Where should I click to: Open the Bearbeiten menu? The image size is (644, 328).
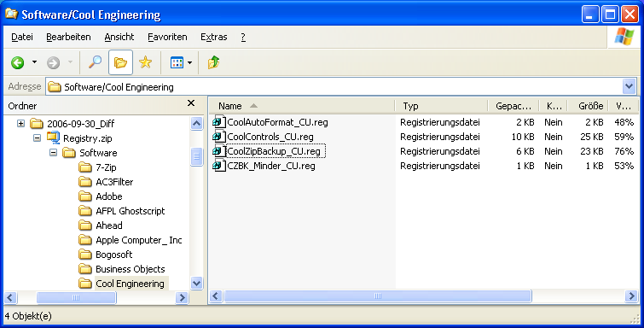coord(68,37)
